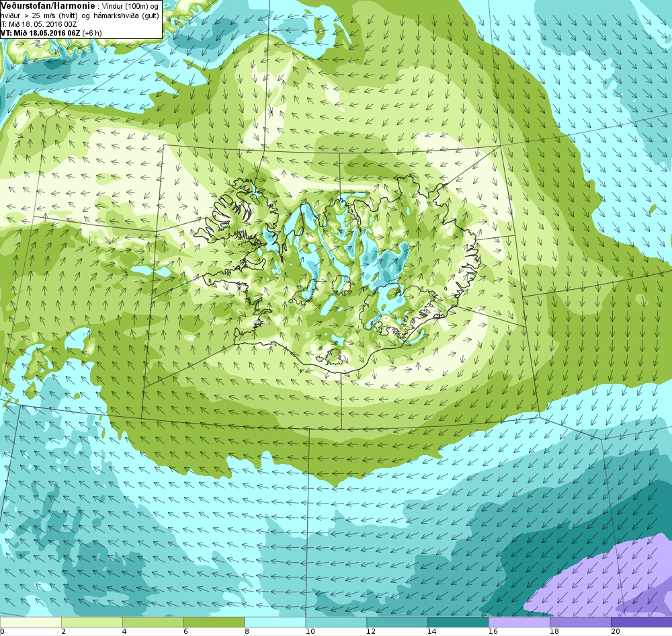Click the '18' scale label
672x636 pixels.
tap(554, 631)
